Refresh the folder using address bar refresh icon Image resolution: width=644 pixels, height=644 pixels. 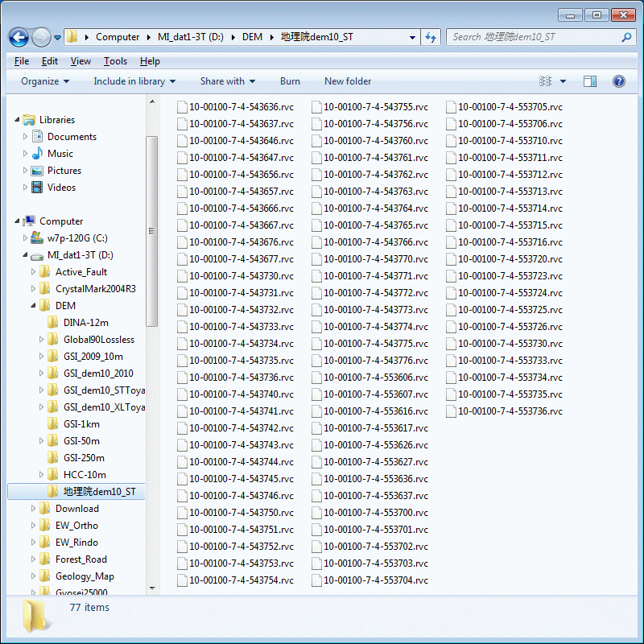point(431,37)
